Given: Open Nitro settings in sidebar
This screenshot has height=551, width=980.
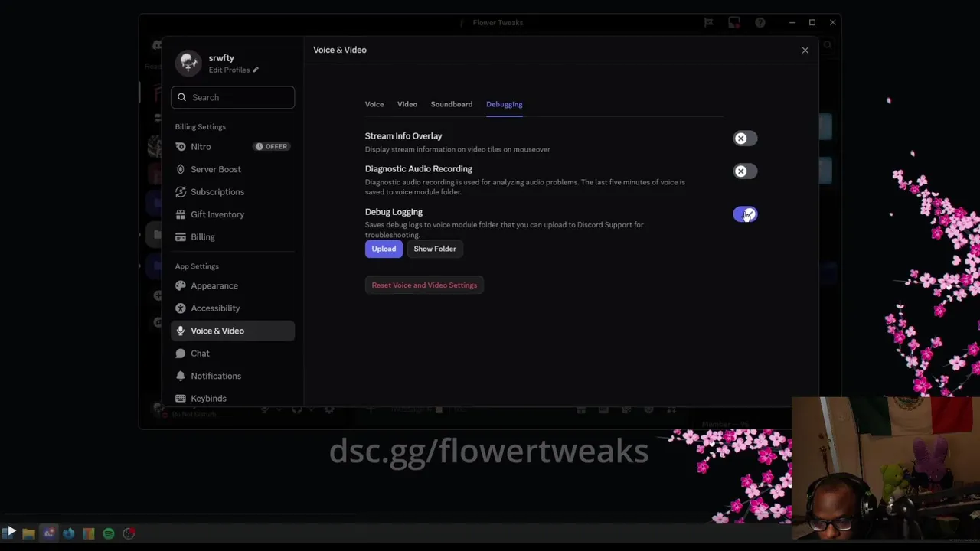Looking at the screenshot, I should point(233,146).
